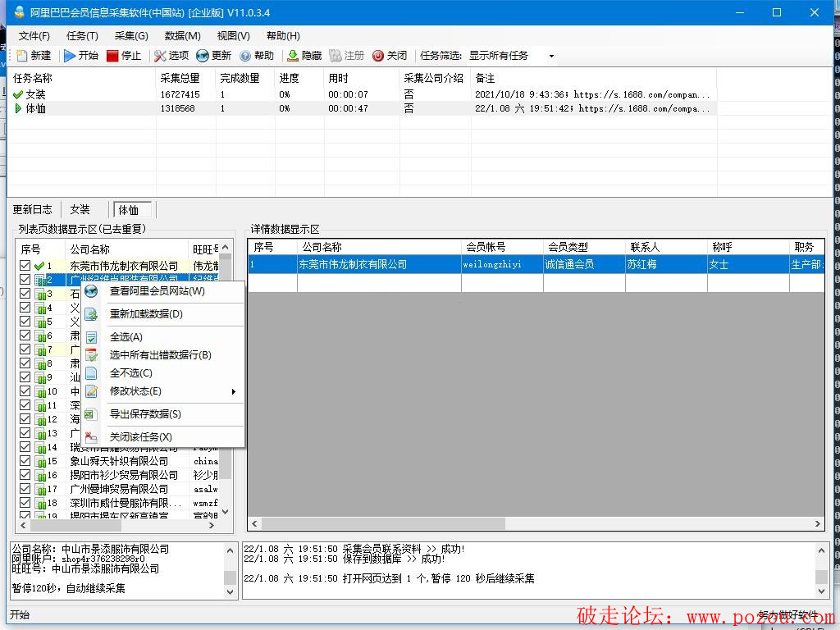Uncheck the checkbox for row 16 揭阳市衫少贸易有限公司
This screenshot has height=630, width=840.
[25, 475]
